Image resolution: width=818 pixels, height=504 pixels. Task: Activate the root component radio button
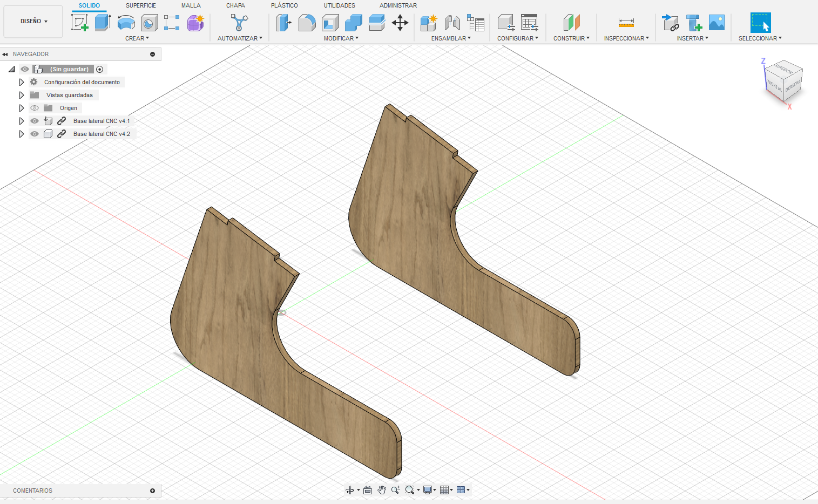pyautogui.click(x=100, y=69)
